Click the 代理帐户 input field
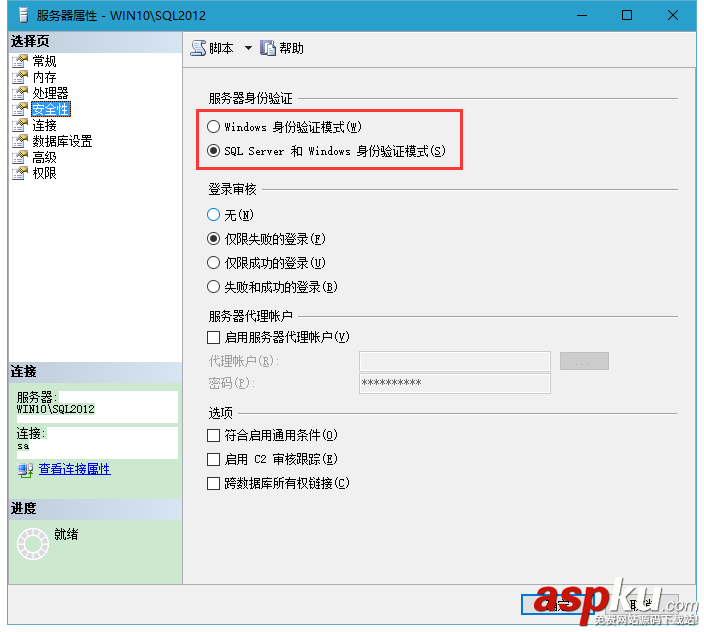This screenshot has height=632, width=704. [x=455, y=361]
